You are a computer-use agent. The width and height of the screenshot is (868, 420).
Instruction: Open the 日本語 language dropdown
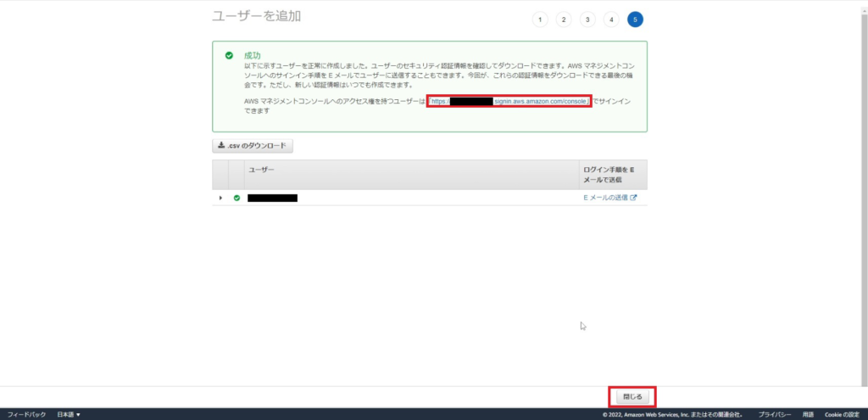[69, 415]
